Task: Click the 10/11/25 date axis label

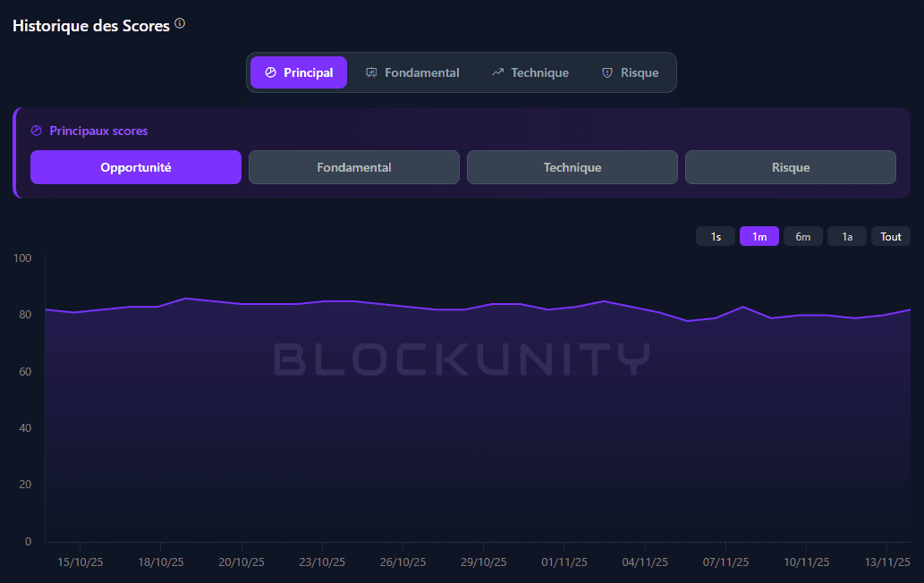Action: coord(807,562)
